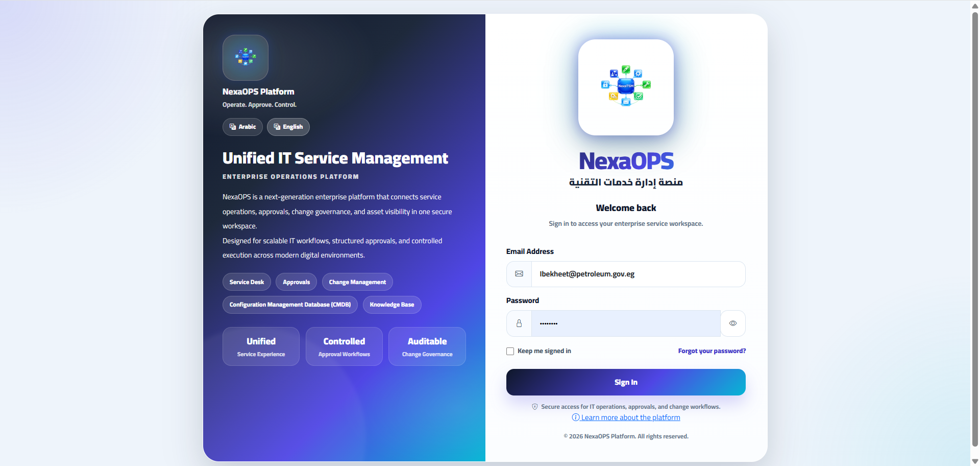Open the Forgot your password link
This screenshot has height=466, width=980.
pyautogui.click(x=712, y=351)
